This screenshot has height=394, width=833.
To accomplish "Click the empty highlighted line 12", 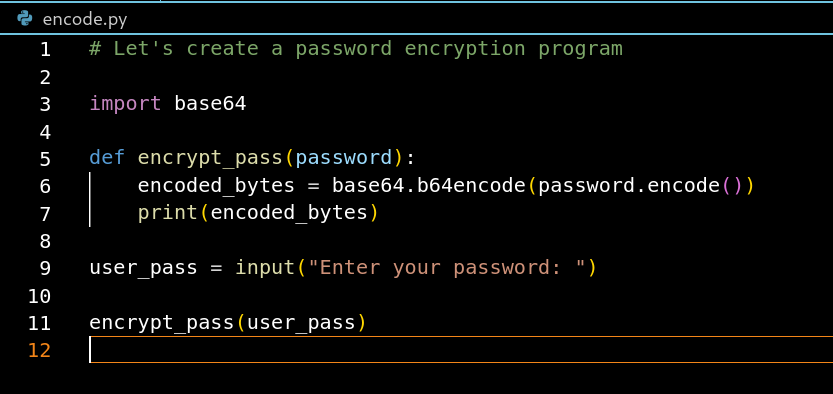I will click(x=461, y=349).
